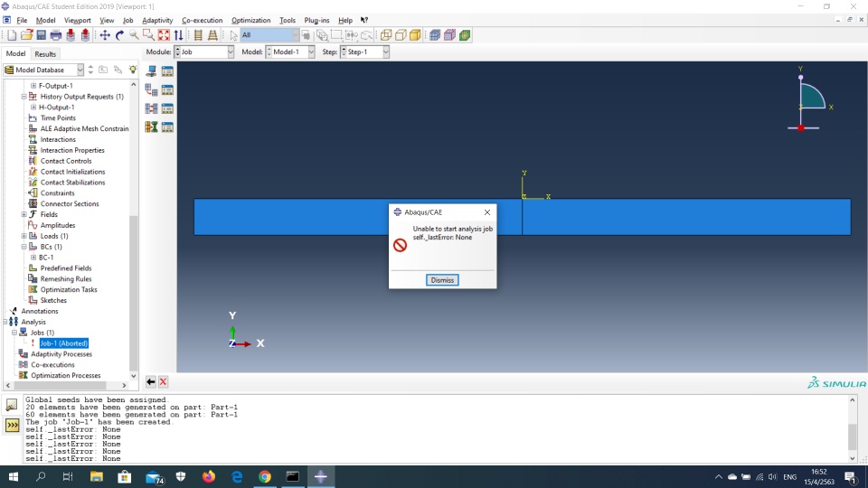Open the Adaptivity Process Manager icon

pyautogui.click(x=167, y=89)
